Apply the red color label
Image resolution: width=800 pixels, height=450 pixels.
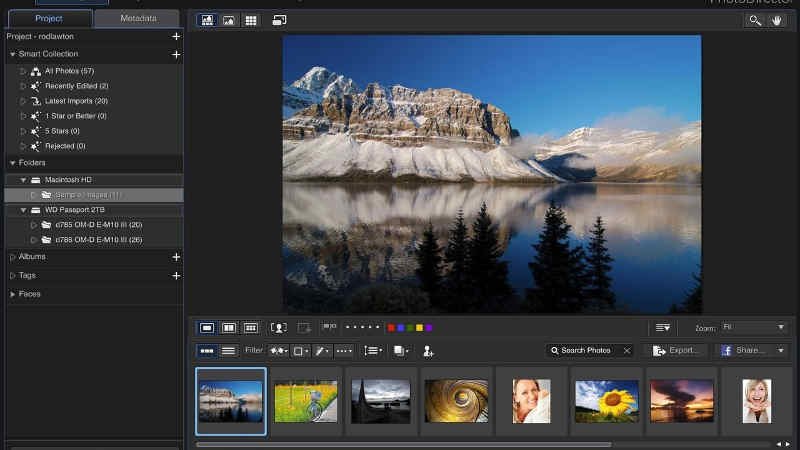click(x=391, y=328)
